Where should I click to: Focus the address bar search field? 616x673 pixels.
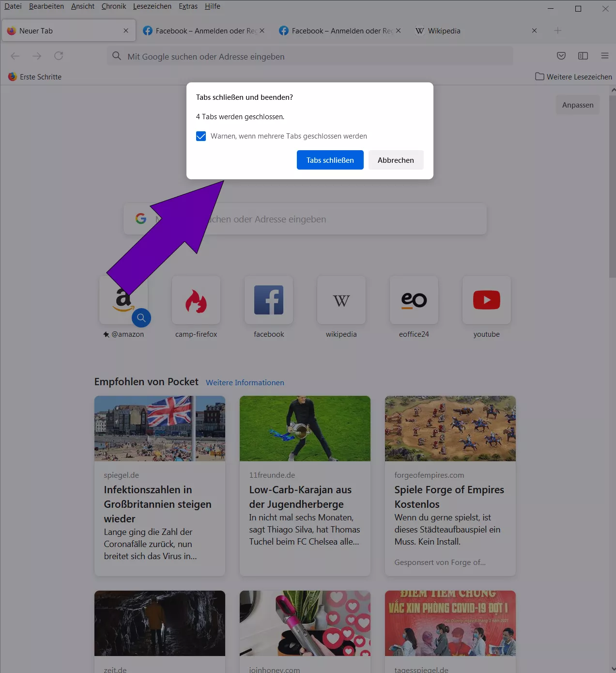point(310,56)
